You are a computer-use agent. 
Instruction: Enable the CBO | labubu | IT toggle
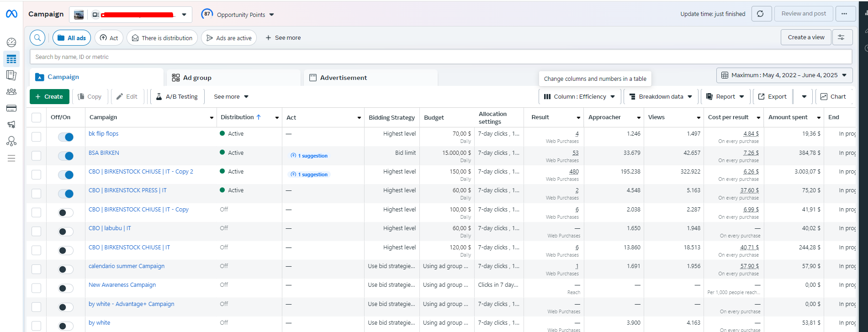[x=66, y=232]
